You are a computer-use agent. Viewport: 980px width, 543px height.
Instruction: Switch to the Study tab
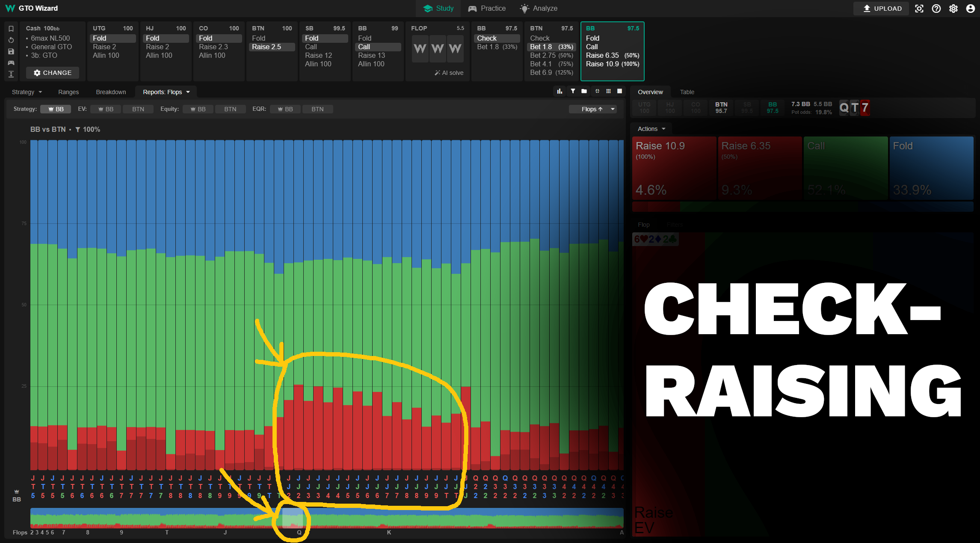click(438, 9)
